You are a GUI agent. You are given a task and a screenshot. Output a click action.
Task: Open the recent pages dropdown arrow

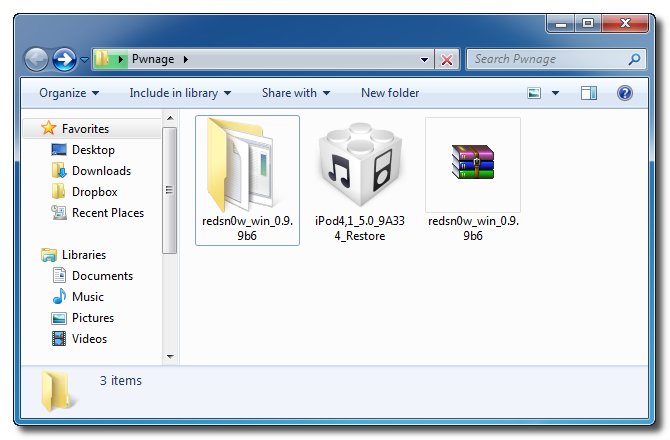coord(85,60)
